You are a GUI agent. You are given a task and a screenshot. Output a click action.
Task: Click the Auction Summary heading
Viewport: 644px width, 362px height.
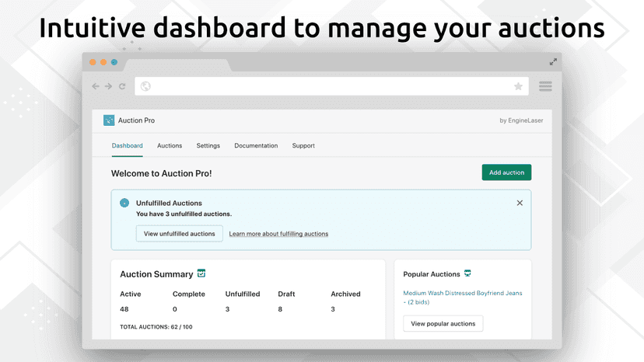point(156,274)
